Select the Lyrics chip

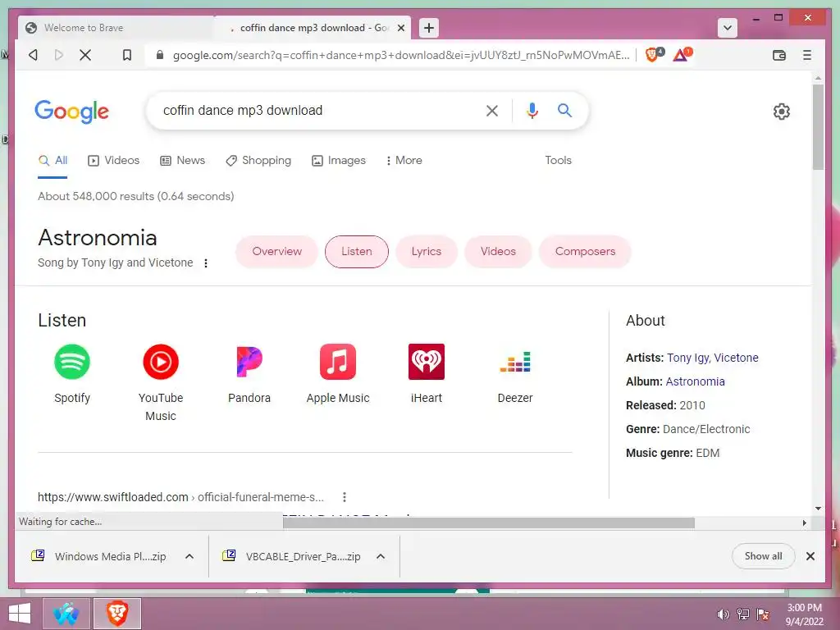pos(427,251)
